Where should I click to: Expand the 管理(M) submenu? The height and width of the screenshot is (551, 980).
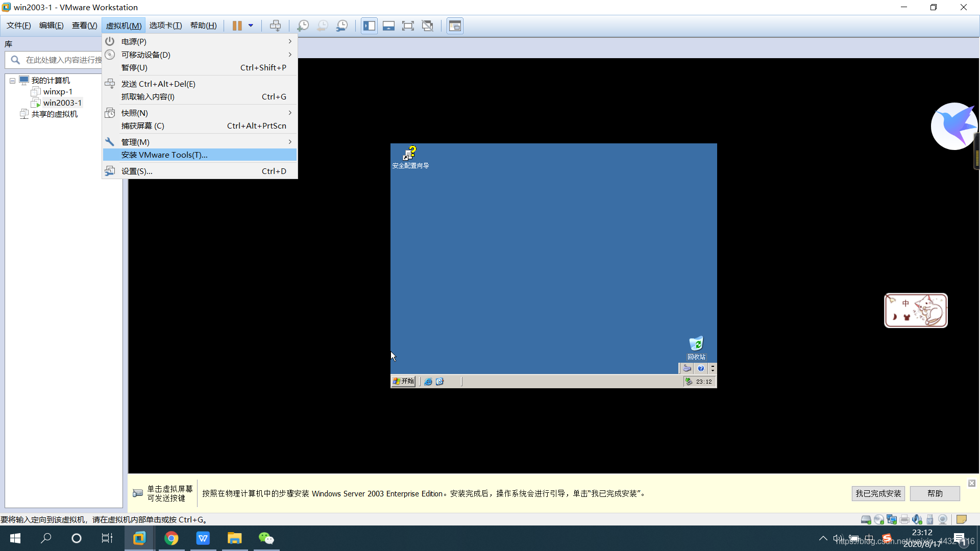[200, 142]
